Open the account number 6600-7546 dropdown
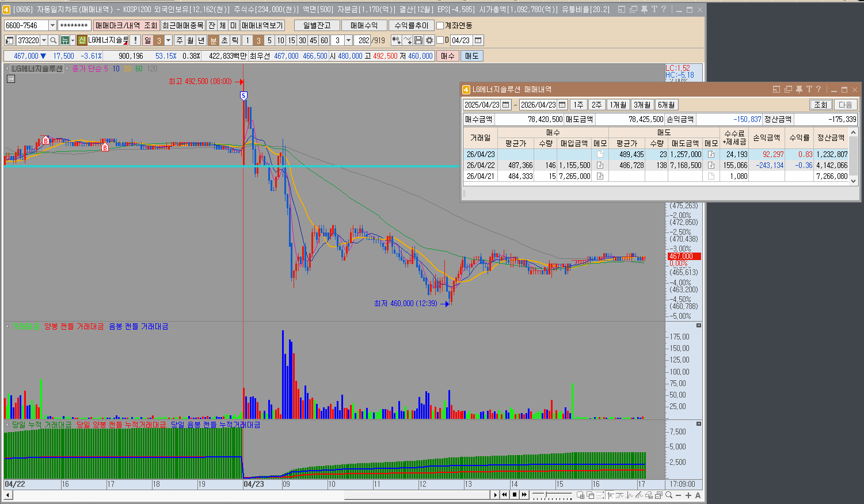Viewport: 864px width, 504px height. 52,25
